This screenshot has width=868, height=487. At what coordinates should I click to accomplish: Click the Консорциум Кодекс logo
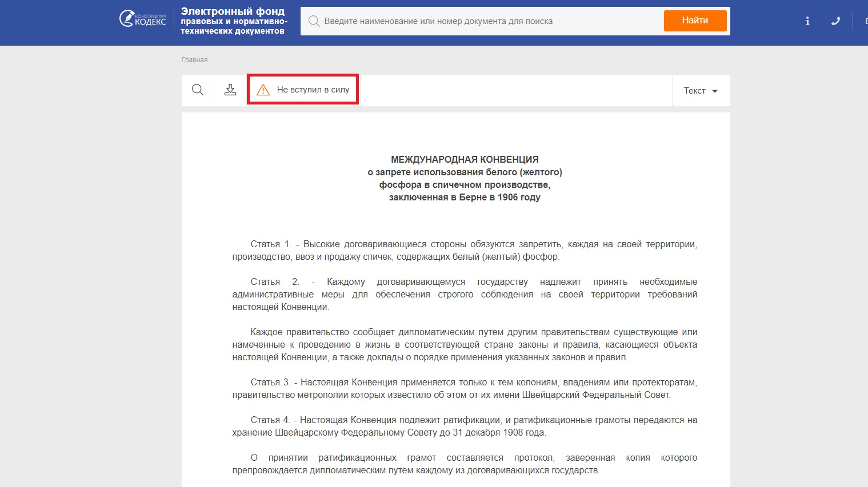tap(142, 19)
